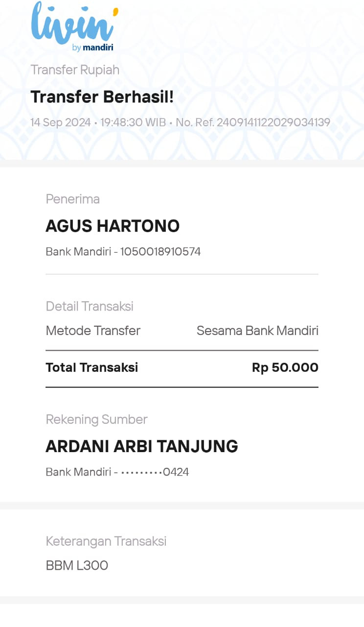Click the amount Rp 50.000
The image size is (364, 627).
(285, 367)
